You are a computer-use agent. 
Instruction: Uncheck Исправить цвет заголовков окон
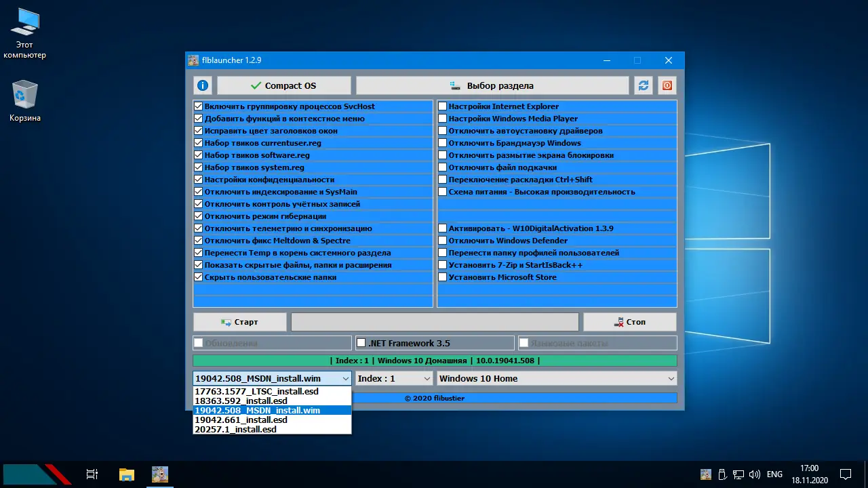click(x=199, y=131)
